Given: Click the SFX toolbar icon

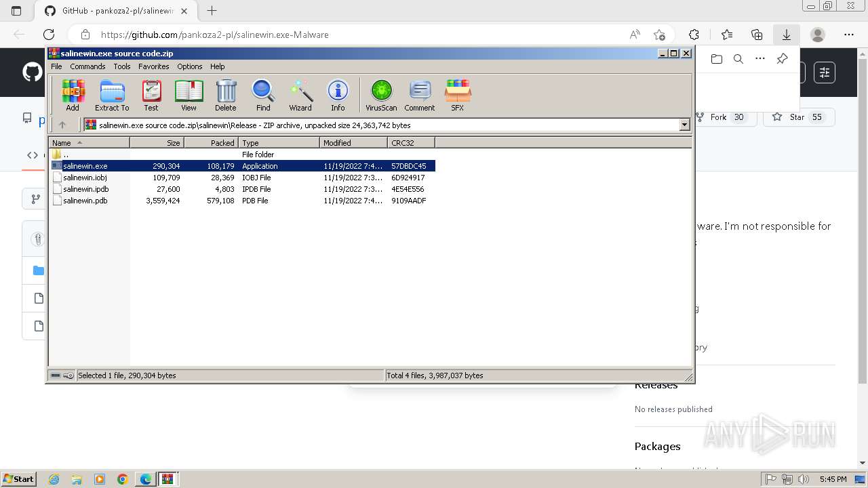Looking at the screenshot, I should pos(458,95).
